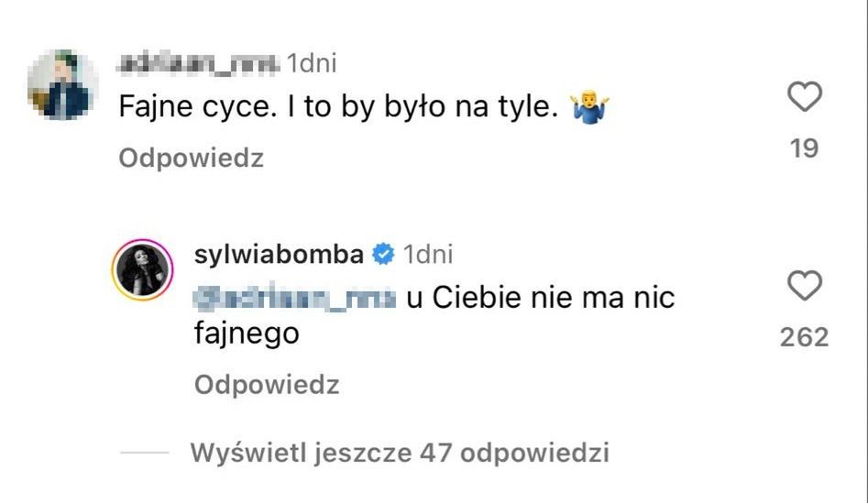Click the '1dni' timestamp on first comment

point(313,63)
